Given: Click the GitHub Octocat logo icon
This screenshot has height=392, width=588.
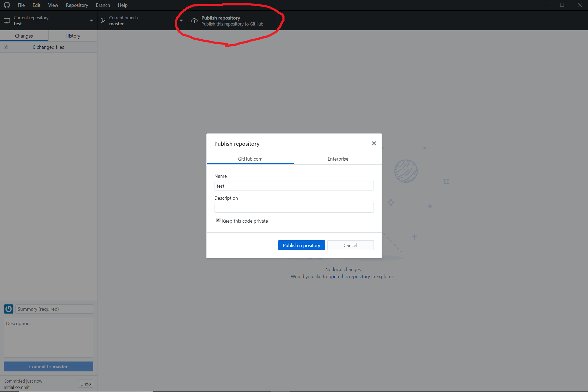Looking at the screenshot, I should point(7,5).
